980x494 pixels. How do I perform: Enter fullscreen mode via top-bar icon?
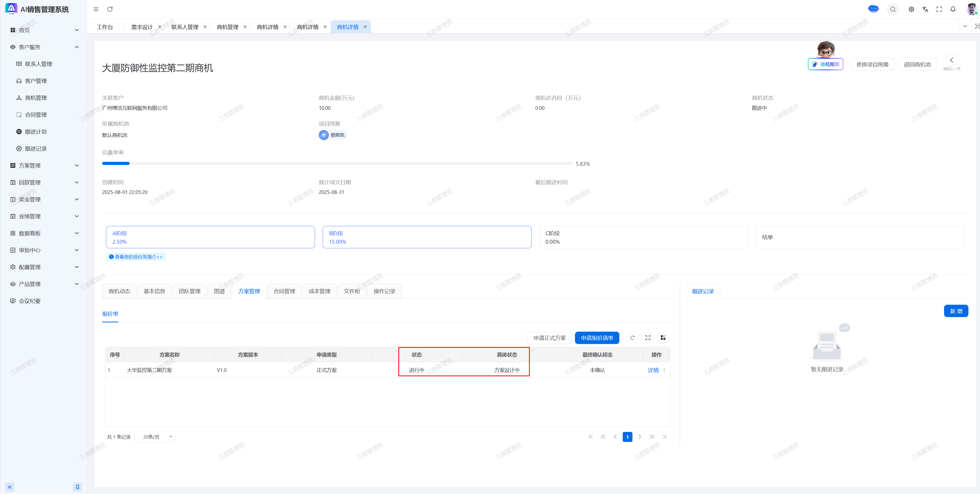[939, 9]
